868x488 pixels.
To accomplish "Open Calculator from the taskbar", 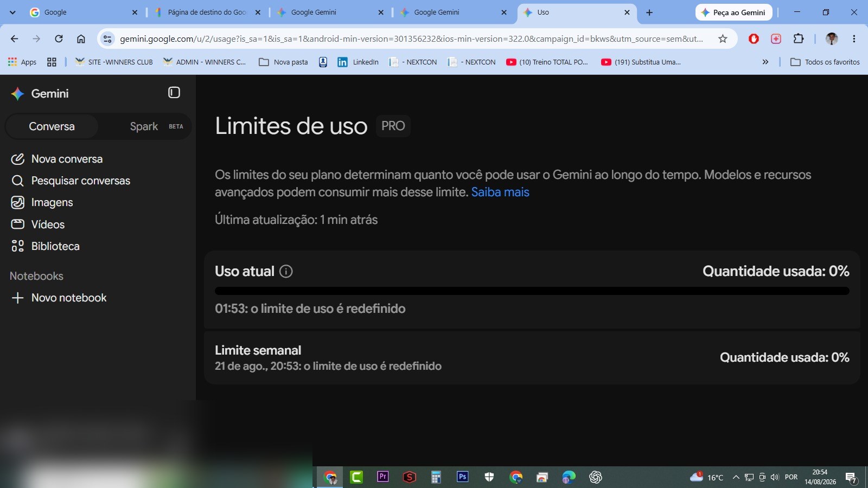I will tap(436, 477).
